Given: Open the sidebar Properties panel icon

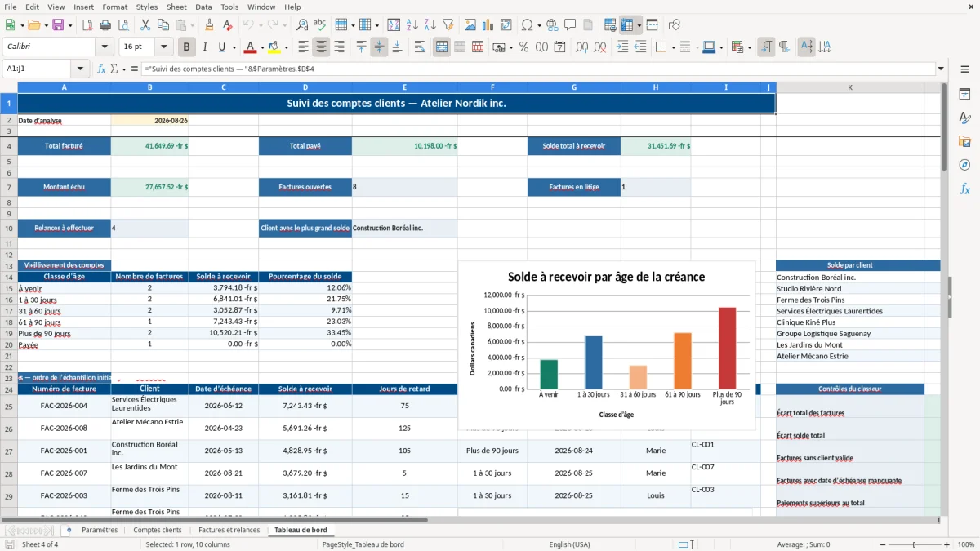Looking at the screenshot, I should pyautogui.click(x=964, y=95).
